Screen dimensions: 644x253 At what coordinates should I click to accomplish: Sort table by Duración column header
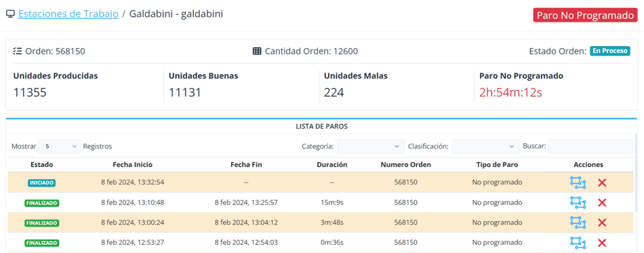click(x=332, y=165)
